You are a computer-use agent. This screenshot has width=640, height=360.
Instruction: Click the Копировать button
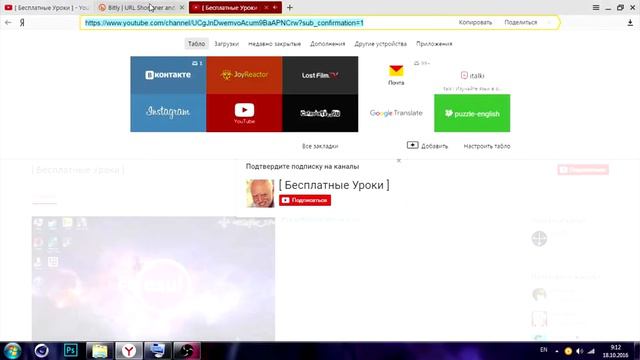pos(475,22)
